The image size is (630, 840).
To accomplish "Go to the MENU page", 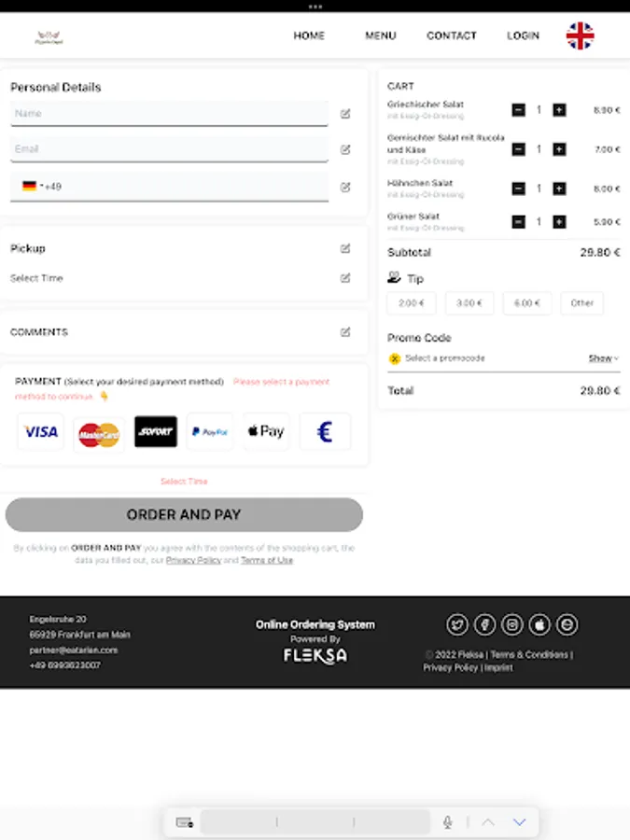I will [380, 35].
